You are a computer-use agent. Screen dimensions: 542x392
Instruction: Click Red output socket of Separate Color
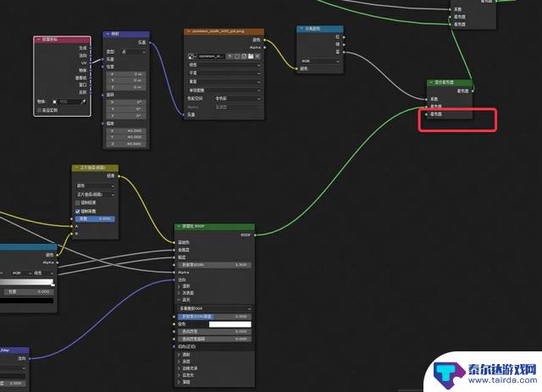(344, 37)
